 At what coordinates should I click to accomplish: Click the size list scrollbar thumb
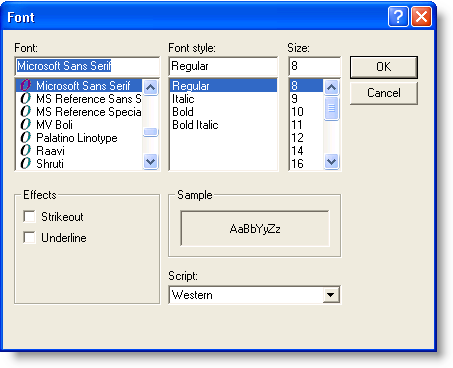click(x=331, y=108)
